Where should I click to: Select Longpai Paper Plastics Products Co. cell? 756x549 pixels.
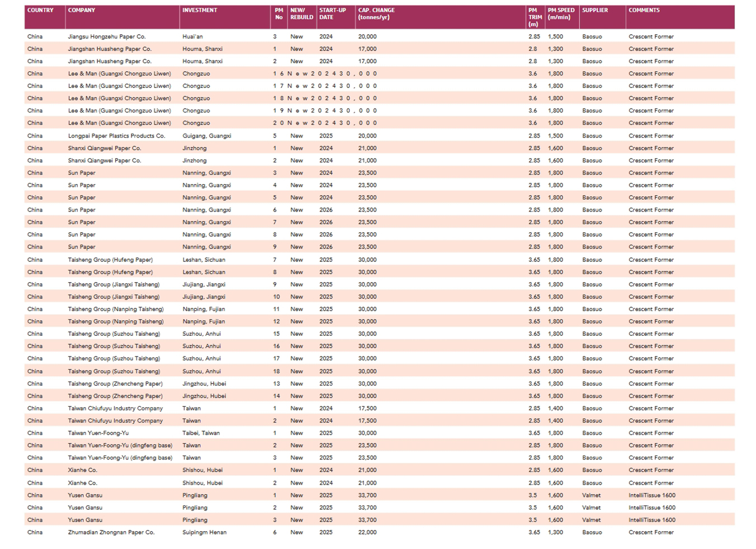click(117, 135)
